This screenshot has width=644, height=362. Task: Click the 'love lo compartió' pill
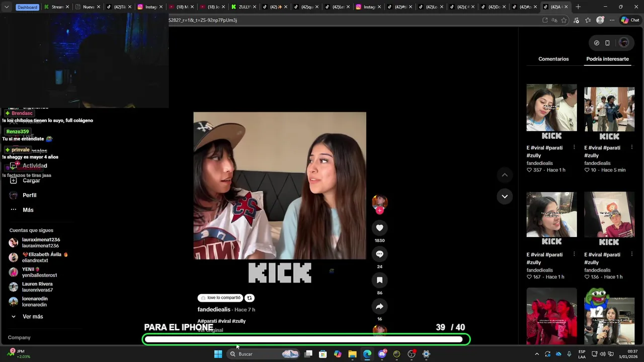(x=220, y=298)
